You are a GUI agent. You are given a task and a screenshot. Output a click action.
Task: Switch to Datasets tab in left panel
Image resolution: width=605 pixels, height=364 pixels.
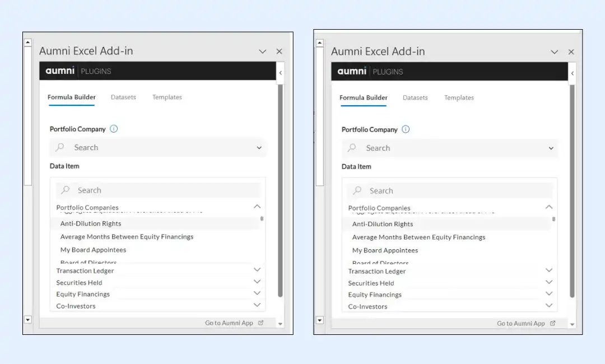pyautogui.click(x=123, y=97)
